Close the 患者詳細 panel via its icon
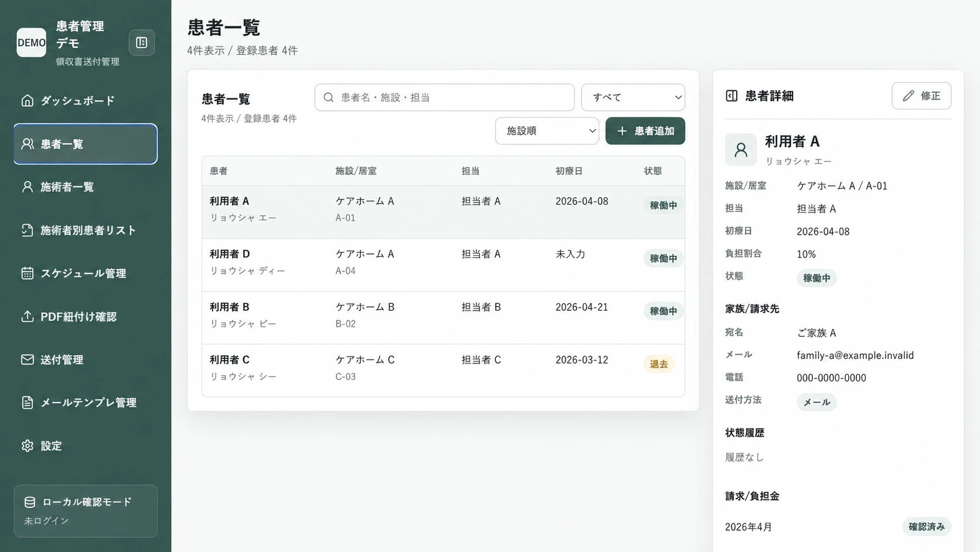Viewport: 980px width, 552px height. click(731, 96)
